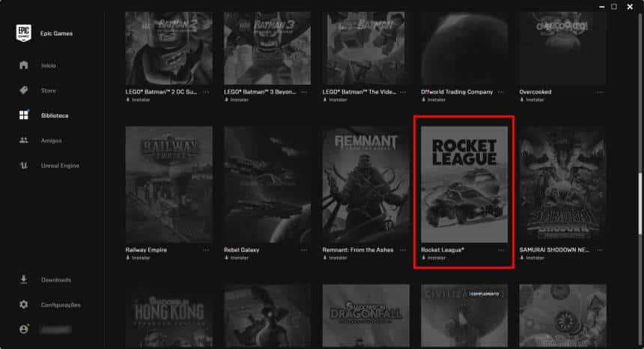Select the Biblioteca grid icon

click(x=24, y=115)
